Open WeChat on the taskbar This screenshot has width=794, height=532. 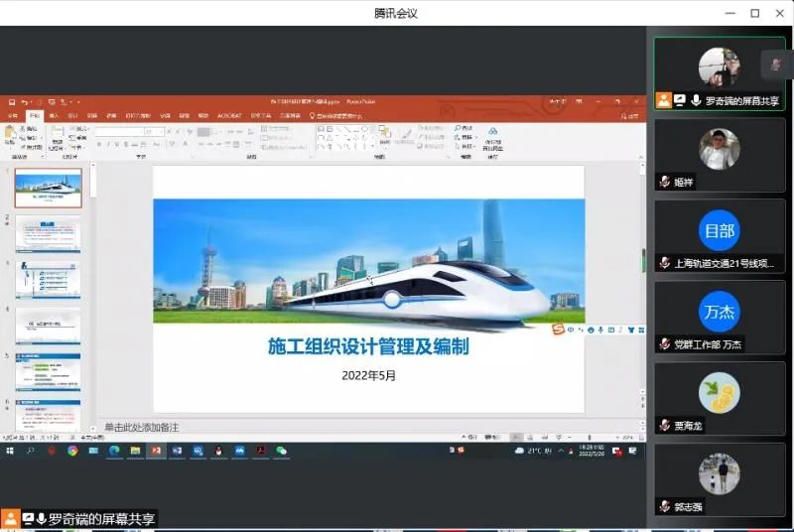pos(282,451)
